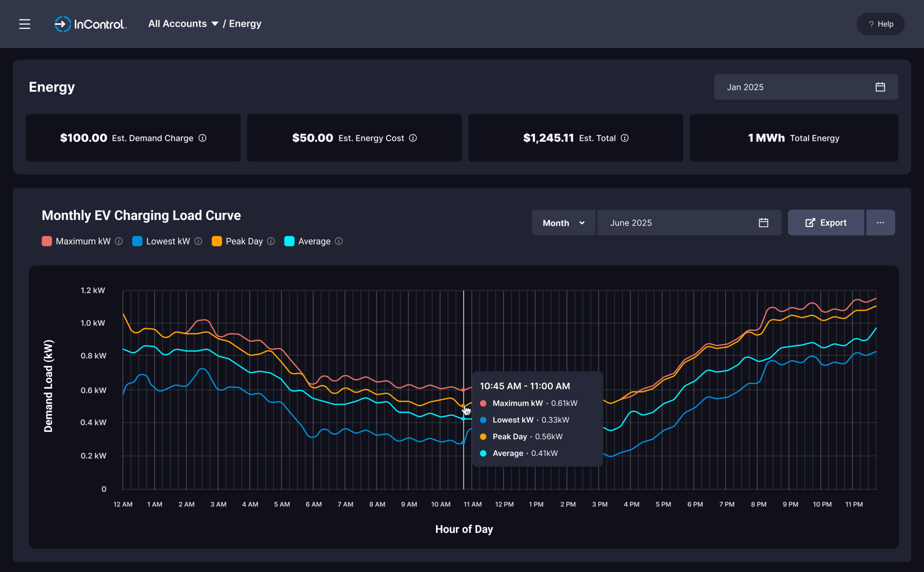Toggle the Lowest kW legend series
Viewport: 924px width, 572px height.
(168, 241)
